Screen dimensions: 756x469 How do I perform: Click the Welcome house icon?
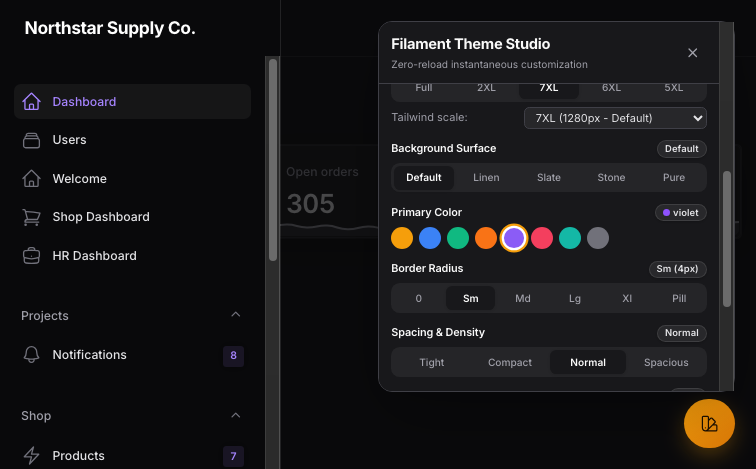point(31,179)
